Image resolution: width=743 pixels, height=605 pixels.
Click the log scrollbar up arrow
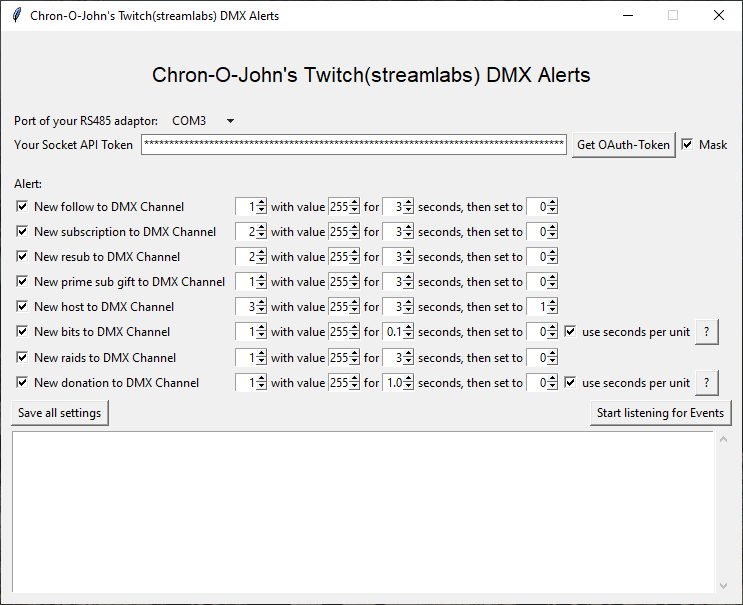tap(723, 439)
